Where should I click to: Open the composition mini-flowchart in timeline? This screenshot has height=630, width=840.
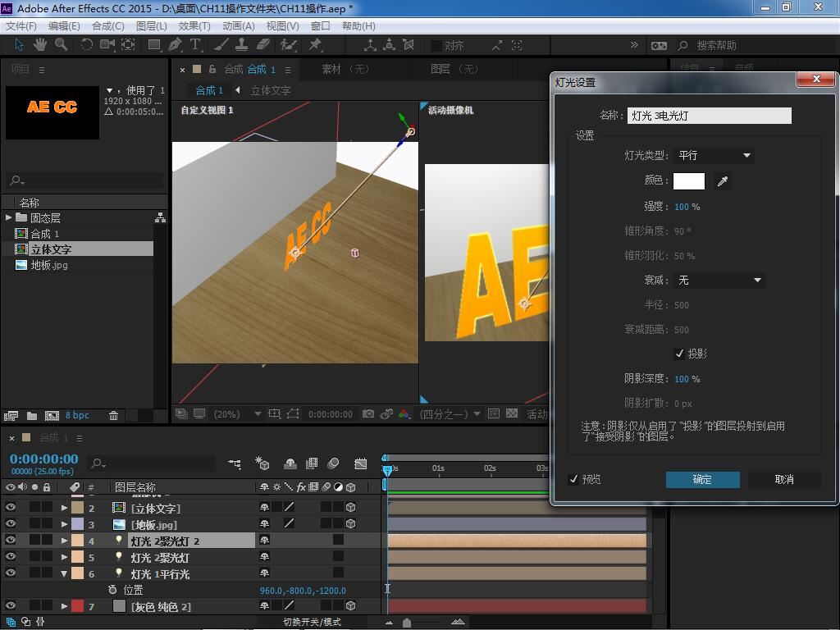click(x=235, y=463)
